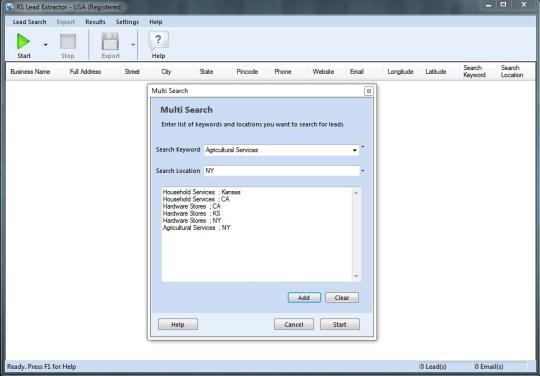Close the Multi Search dialog
Image resolution: width=540 pixels, height=376 pixels.
point(368,91)
